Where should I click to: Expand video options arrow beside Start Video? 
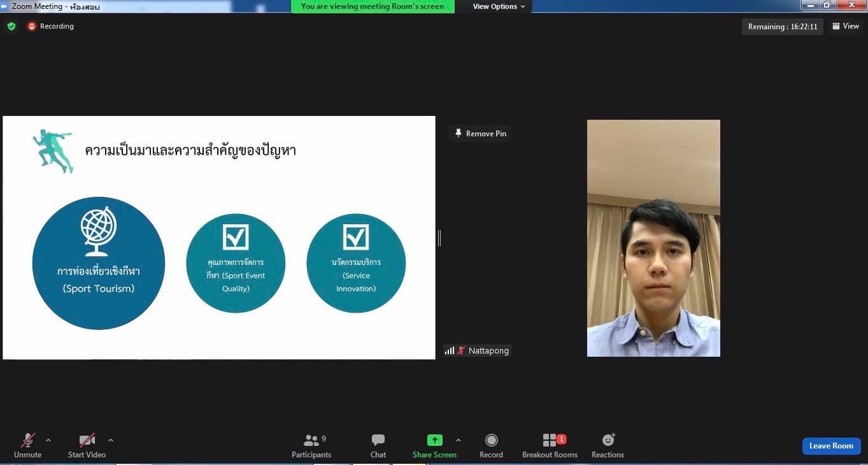[111, 440]
